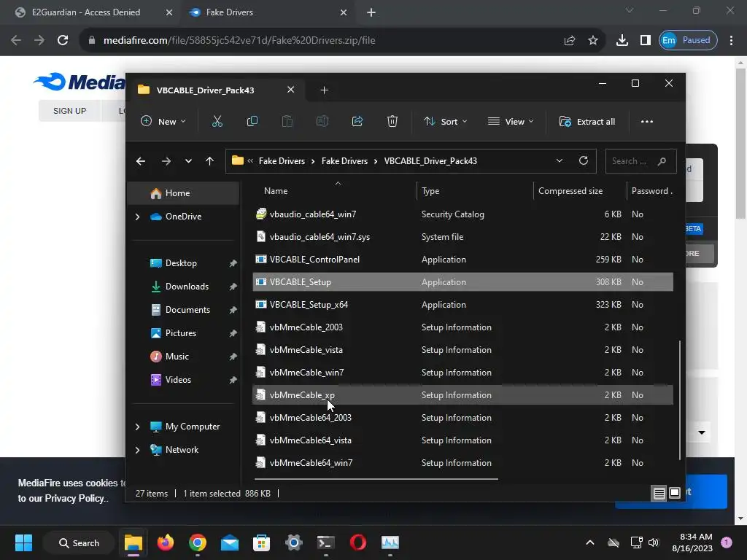Switch to large icons view layout icon

tap(675, 493)
